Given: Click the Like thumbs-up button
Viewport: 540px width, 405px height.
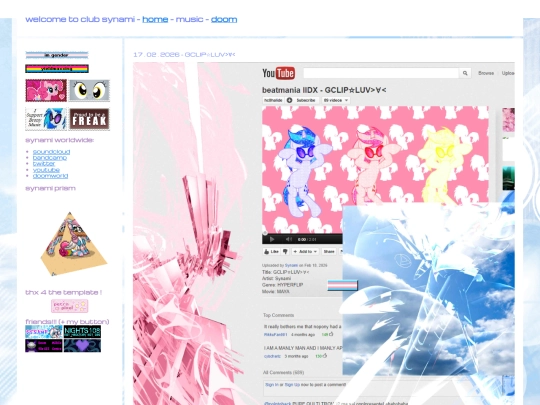Looking at the screenshot, I should [x=272, y=252].
